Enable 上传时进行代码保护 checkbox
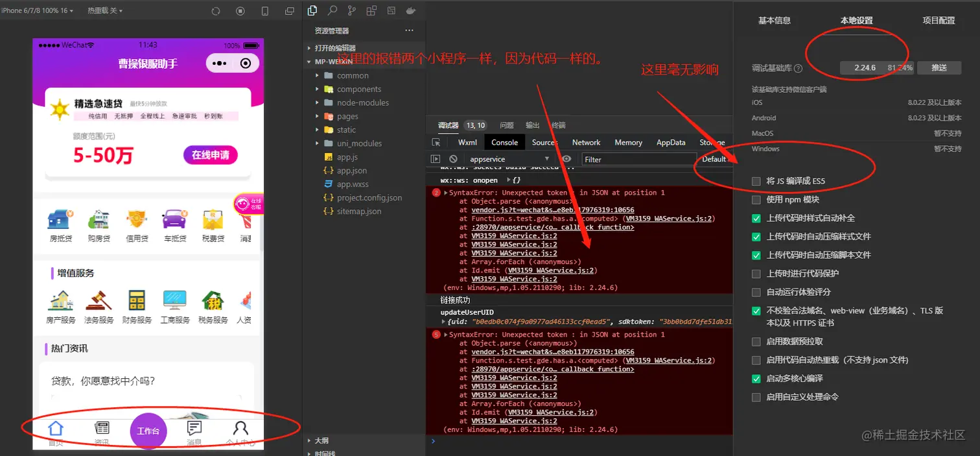Image resolution: width=980 pixels, height=456 pixels. [x=756, y=274]
